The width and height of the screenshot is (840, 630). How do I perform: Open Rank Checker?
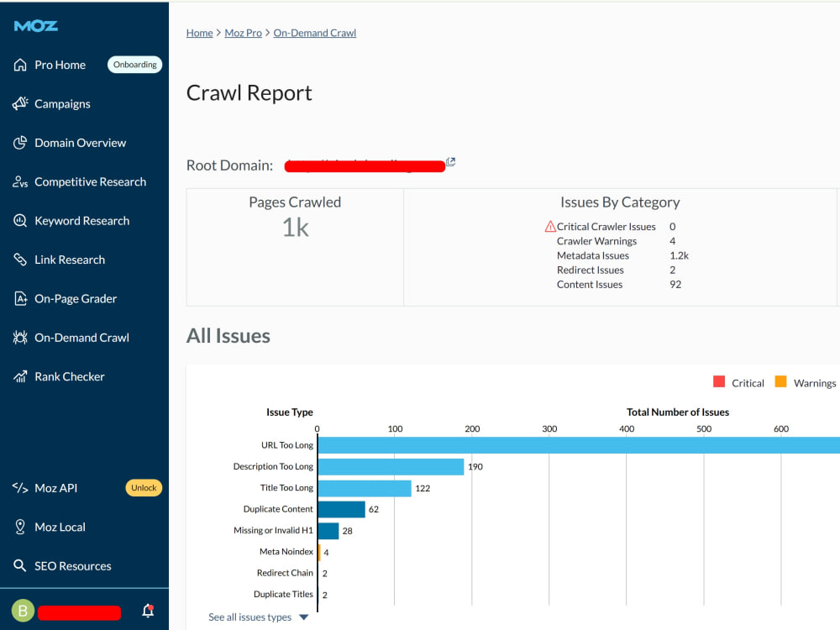pyautogui.click(x=70, y=376)
